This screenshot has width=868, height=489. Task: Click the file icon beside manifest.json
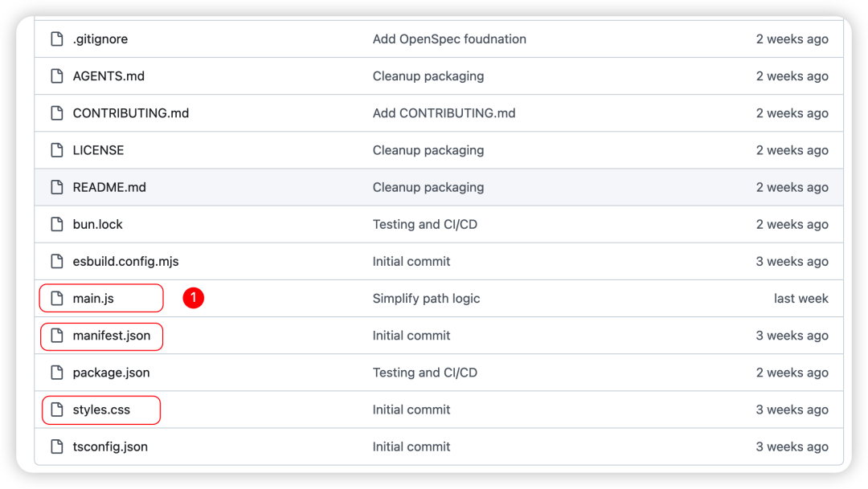click(56, 336)
